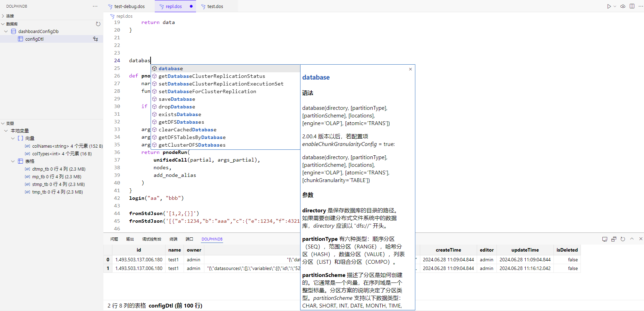Refresh the 数据库 database list
Viewport: 644px width, 311px height.
(x=98, y=24)
